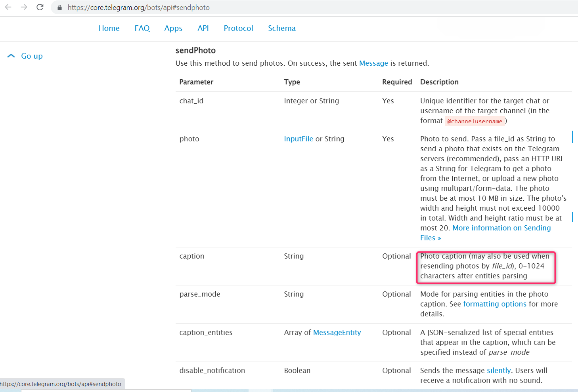Select the caption_entities parameter cell
578x392 pixels.
pyautogui.click(x=206, y=332)
